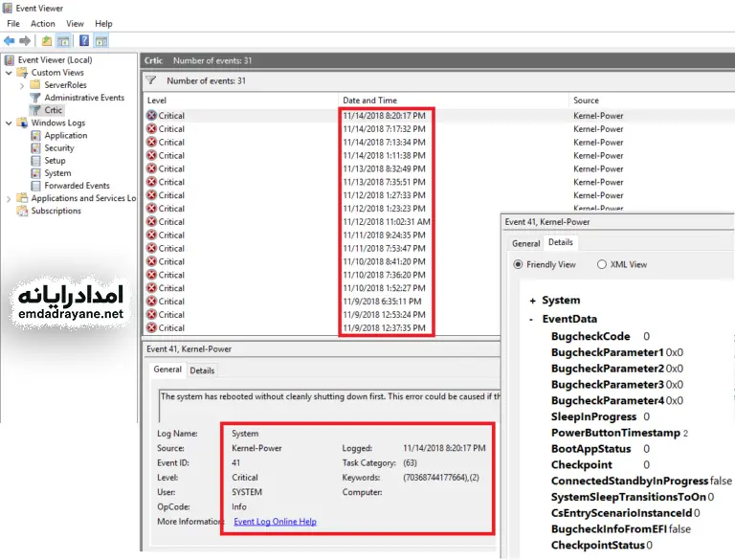Sort by the Level column header

[x=240, y=100]
